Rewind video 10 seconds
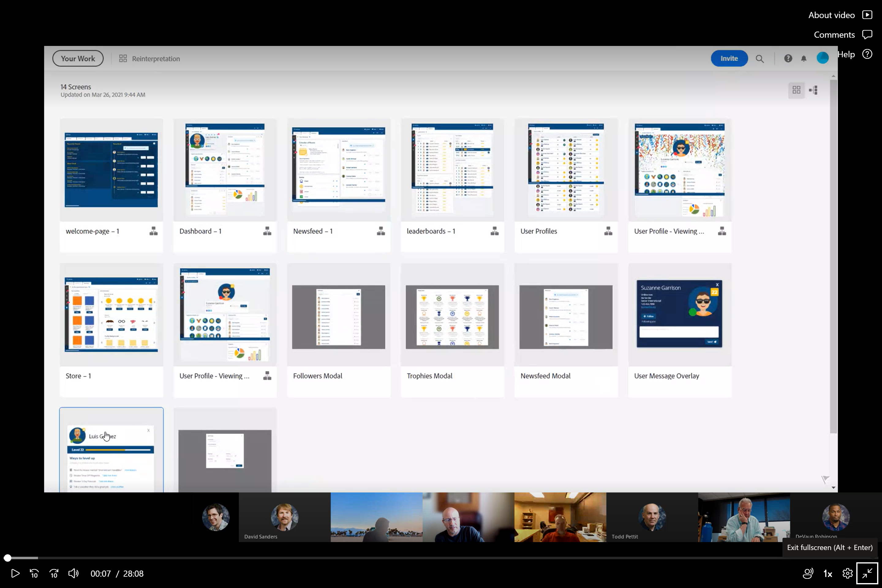The image size is (882, 588). [x=34, y=573]
